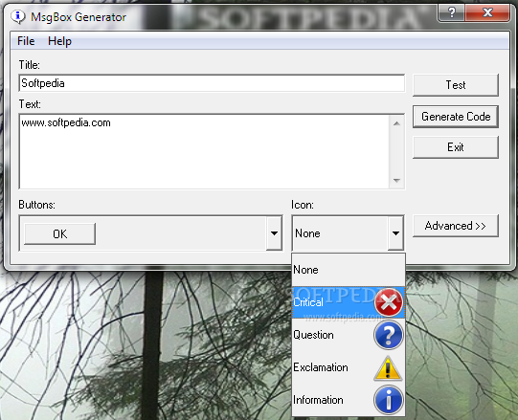
Task: Click the text area scroll down arrow
Action: click(396, 180)
